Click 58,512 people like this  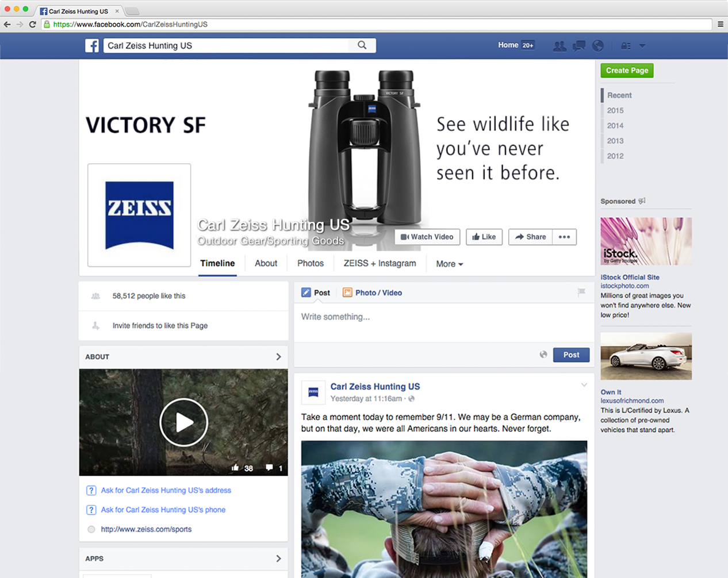[x=149, y=296]
